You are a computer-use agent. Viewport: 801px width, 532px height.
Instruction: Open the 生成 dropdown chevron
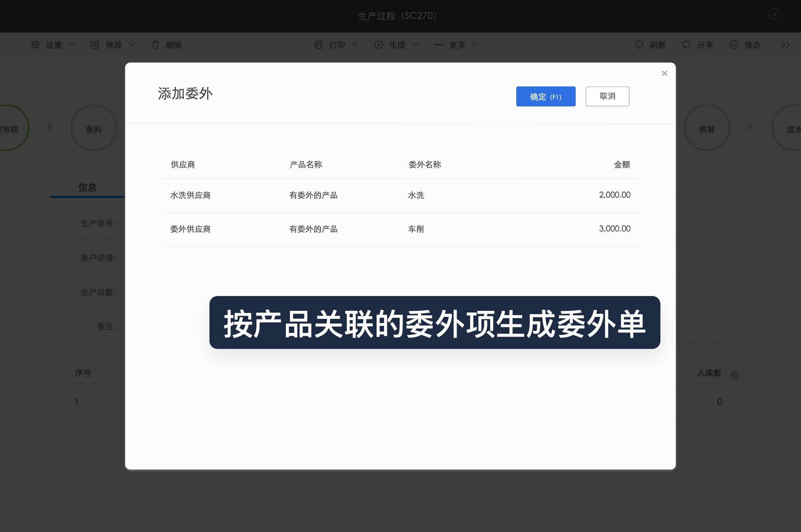tap(415, 45)
